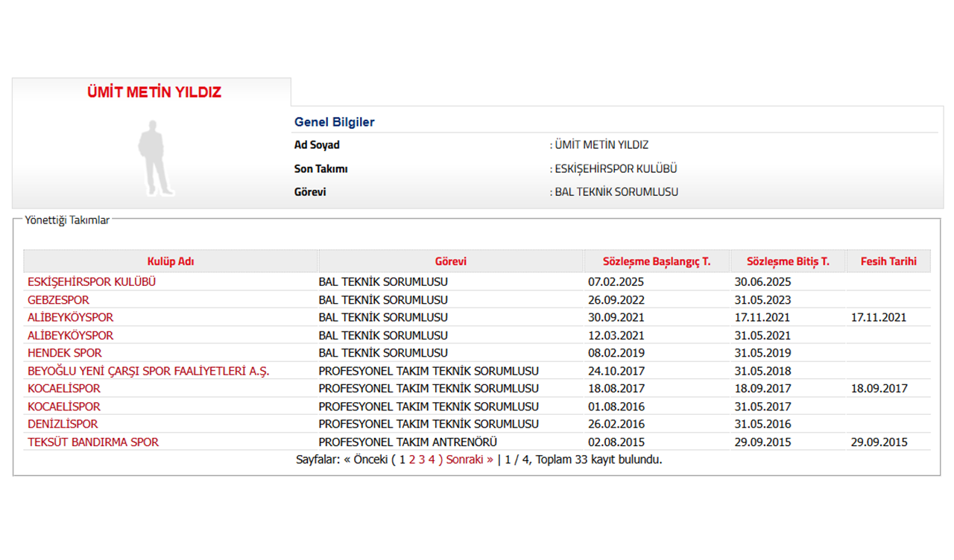The image size is (954, 560).
Task: Click the start date 24.10.2017
Action: click(x=616, y=371)
